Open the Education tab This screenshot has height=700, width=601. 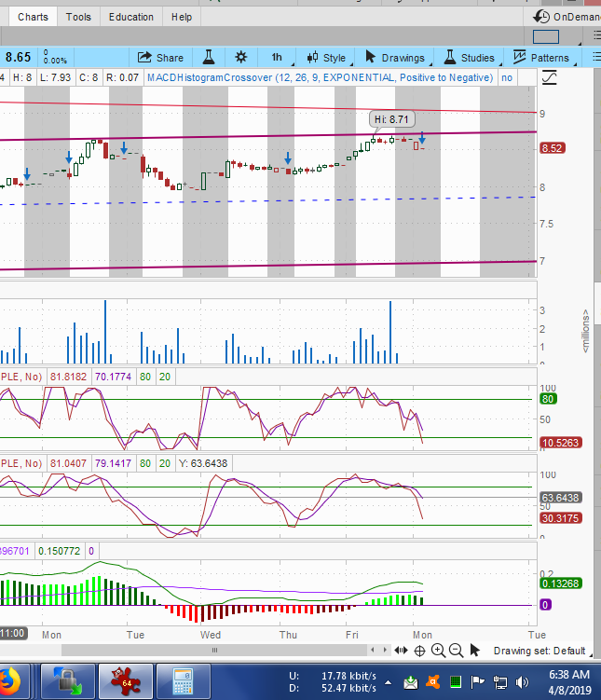click(x=131, y=17)
